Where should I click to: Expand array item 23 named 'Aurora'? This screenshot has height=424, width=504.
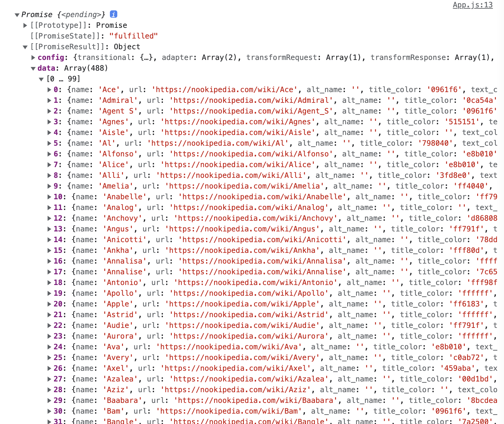49,336
